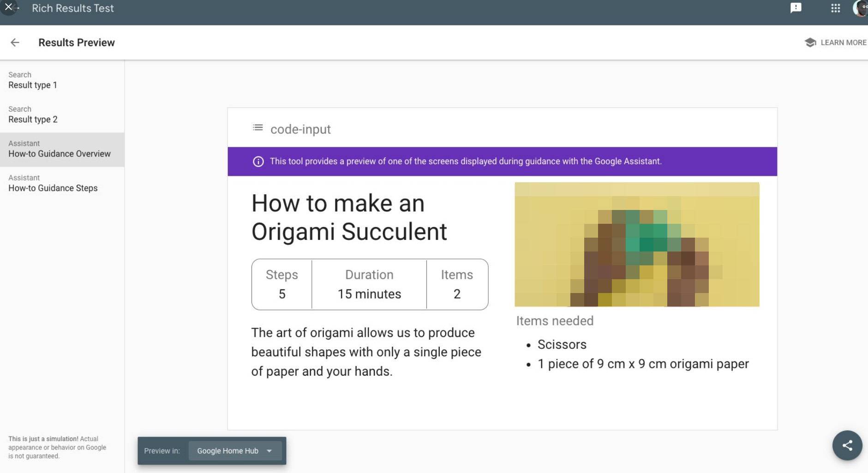Open your Google account profile avatar
The width and height of the screenshot is (868, 473).
(x=861, y=8)
